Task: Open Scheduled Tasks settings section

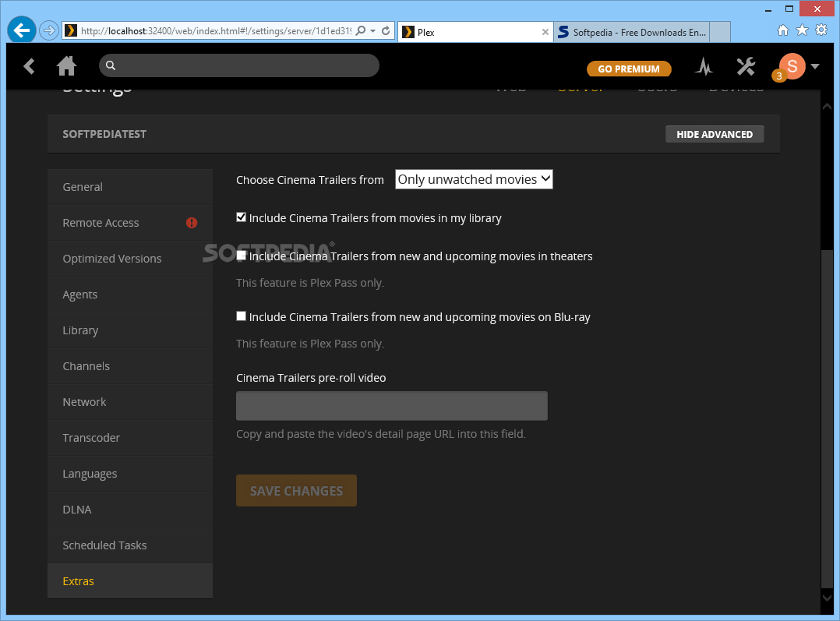Action: (130, 545)
